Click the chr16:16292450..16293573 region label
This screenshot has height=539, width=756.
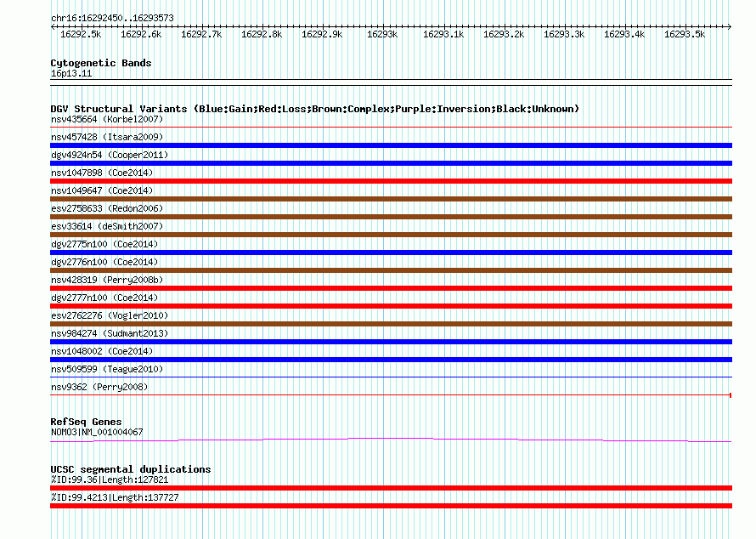coord(112,18)
